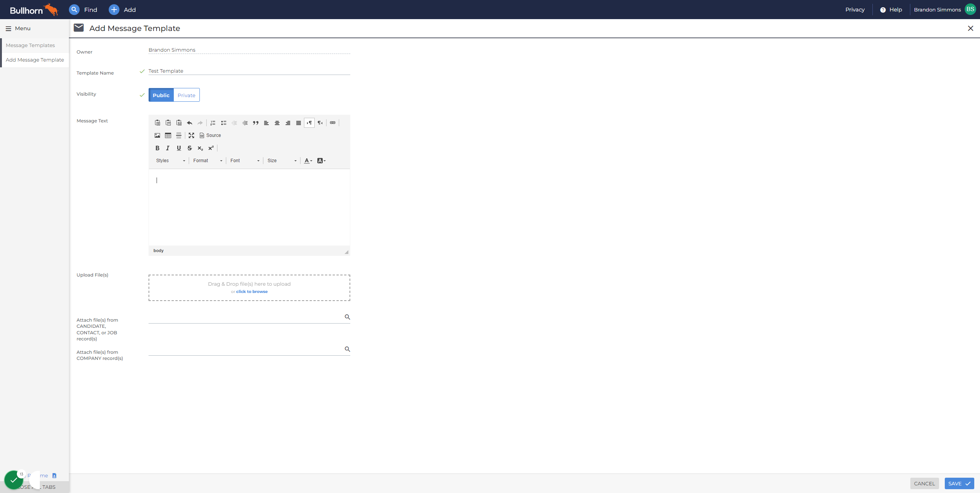Insert a table into the message
The image size is (980, 493).
[x=168, y=135]
